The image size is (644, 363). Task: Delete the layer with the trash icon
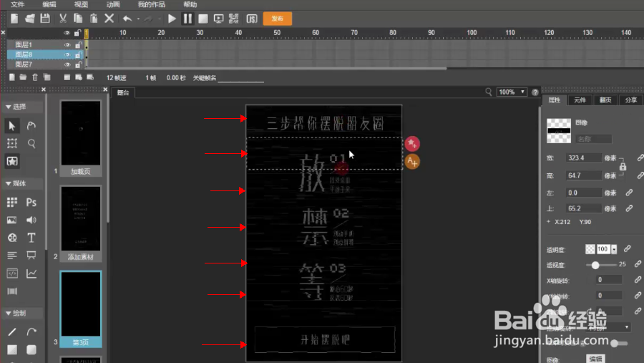point(35,77)
